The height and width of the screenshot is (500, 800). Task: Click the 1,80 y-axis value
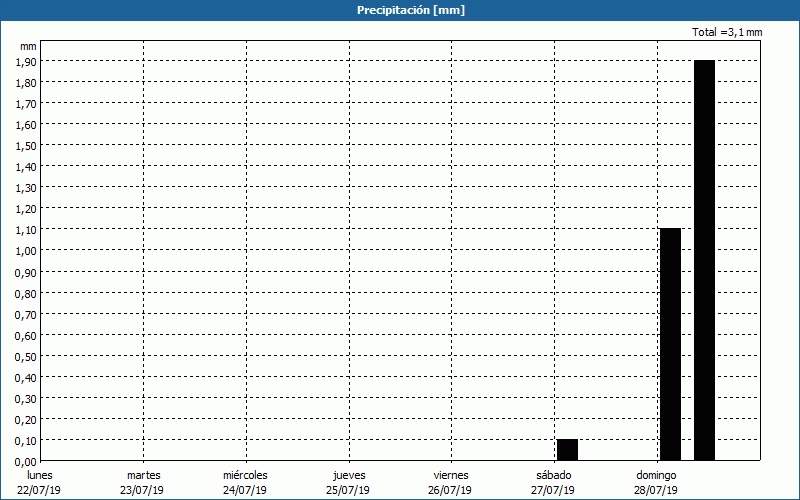click(26, 83)
